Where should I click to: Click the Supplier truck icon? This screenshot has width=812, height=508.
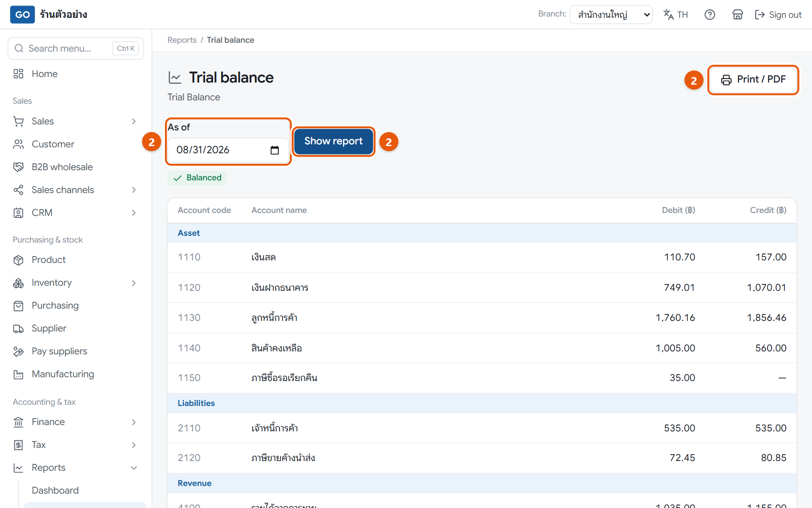pos(18,329)
